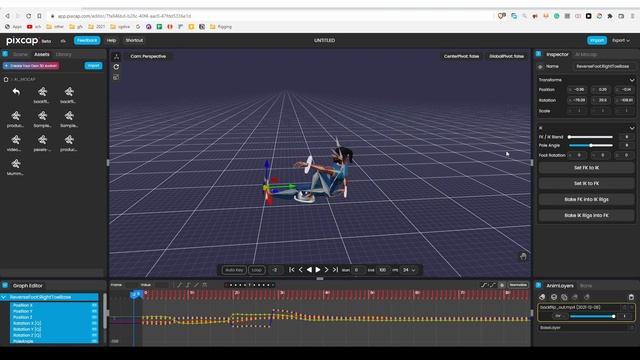
Task: Switch to the Assets tab
Action: pos(42,54)
